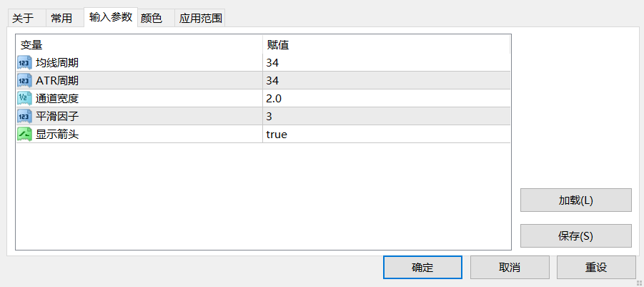Click the 保存(S) button

click(x=576, y=236)
